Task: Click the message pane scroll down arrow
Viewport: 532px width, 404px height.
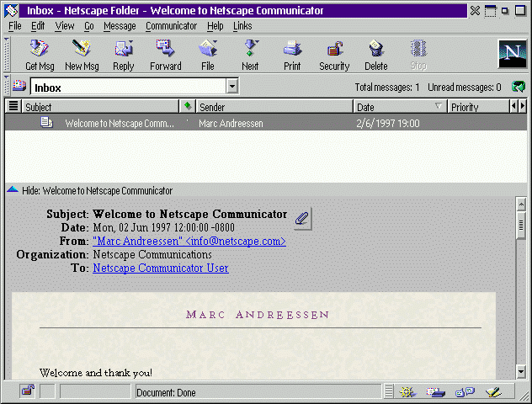Action: (x=521, y=371)
